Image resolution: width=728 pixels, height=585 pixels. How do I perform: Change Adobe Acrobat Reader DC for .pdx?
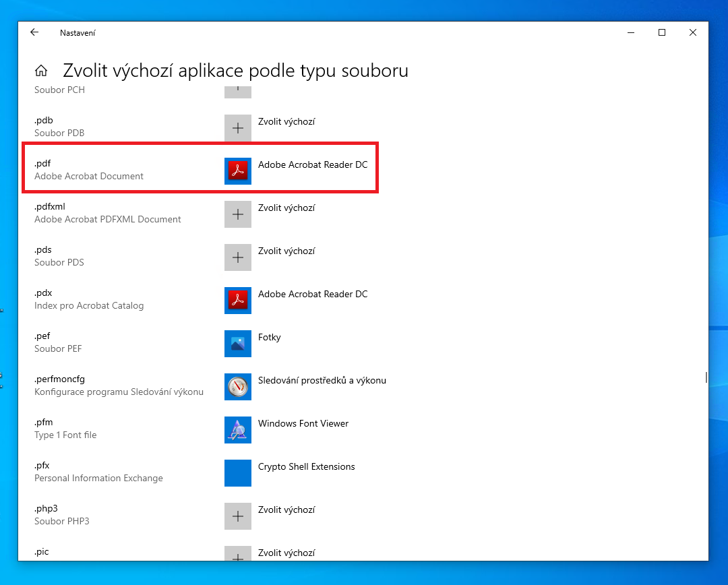point(313,295)
